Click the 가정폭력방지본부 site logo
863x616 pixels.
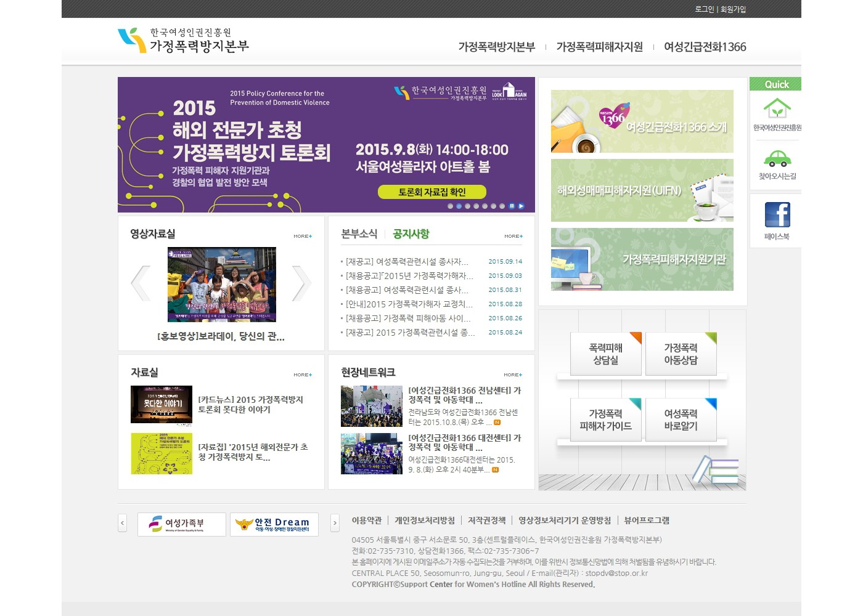184,40
